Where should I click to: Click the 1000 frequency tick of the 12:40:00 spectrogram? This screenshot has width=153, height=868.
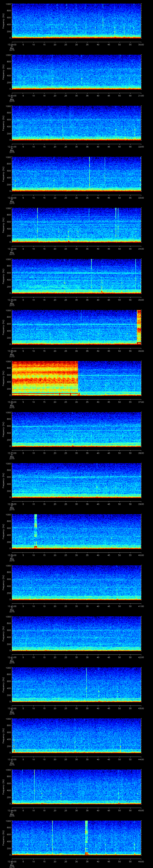point(8,566)
